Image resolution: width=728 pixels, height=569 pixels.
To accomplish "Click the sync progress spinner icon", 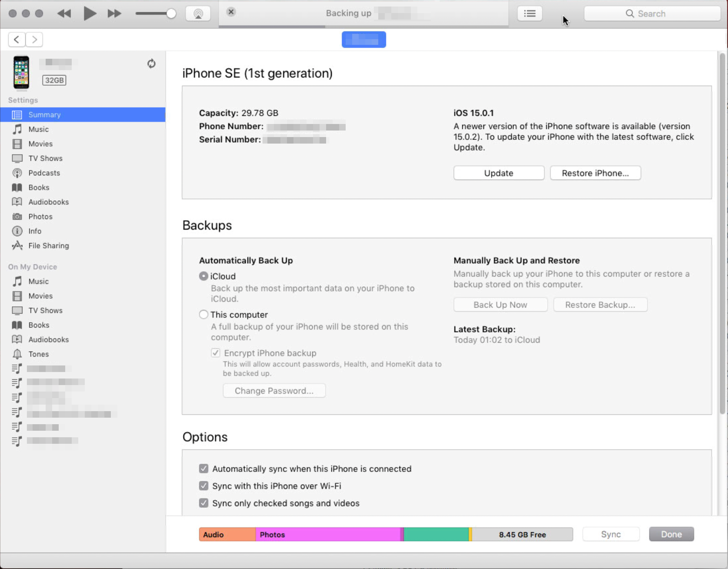I will tap(151, 64).
